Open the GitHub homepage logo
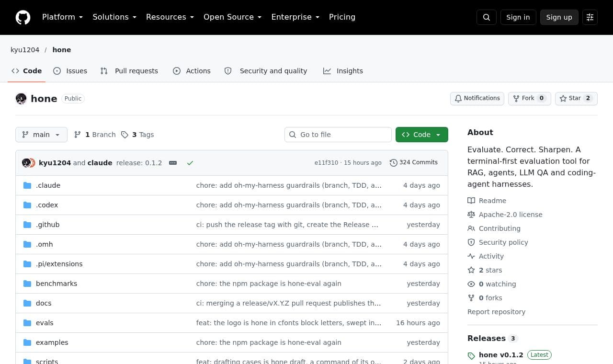The height and width of the screenshot is (364, 613). [23, 17]
